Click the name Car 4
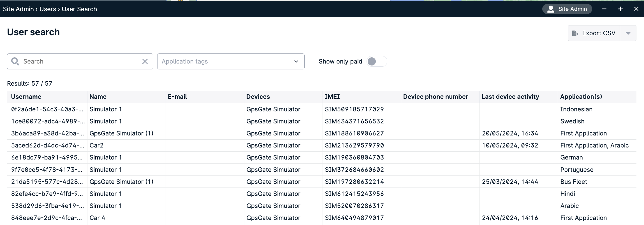 coord(97,218)
